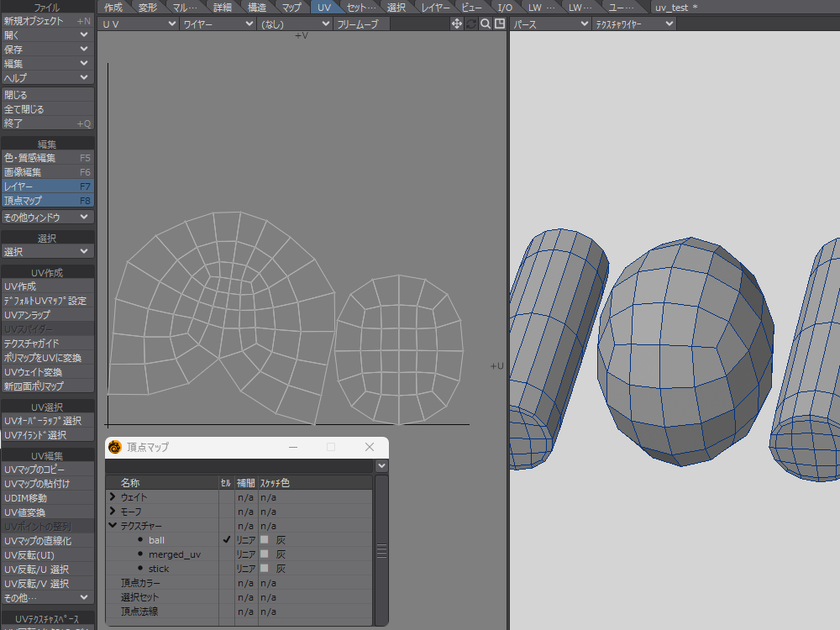Viewport: 840px width, 630px height.
Task: Open the ワイヤー display mode dropdown
Action: tap(218, 24)
